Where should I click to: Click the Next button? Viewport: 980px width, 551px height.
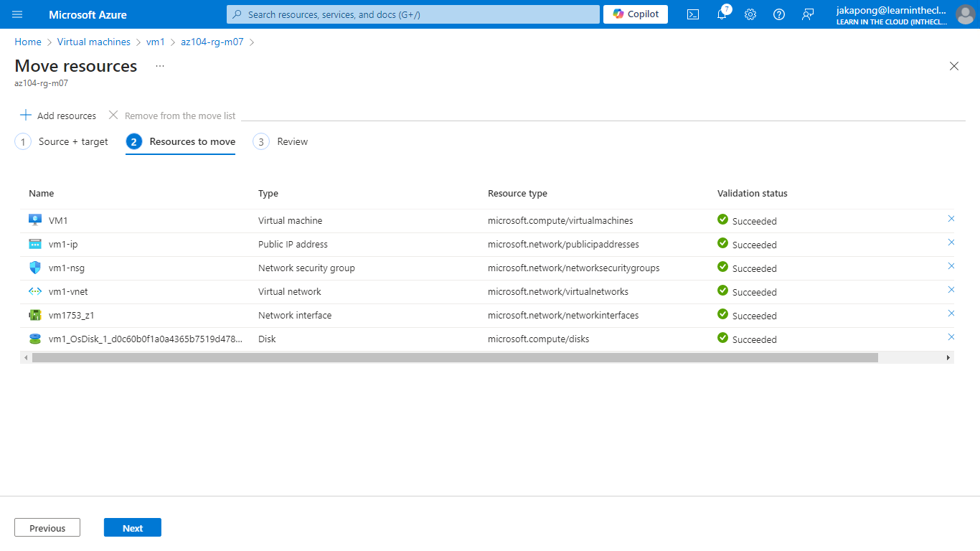(x=133, y=528)
